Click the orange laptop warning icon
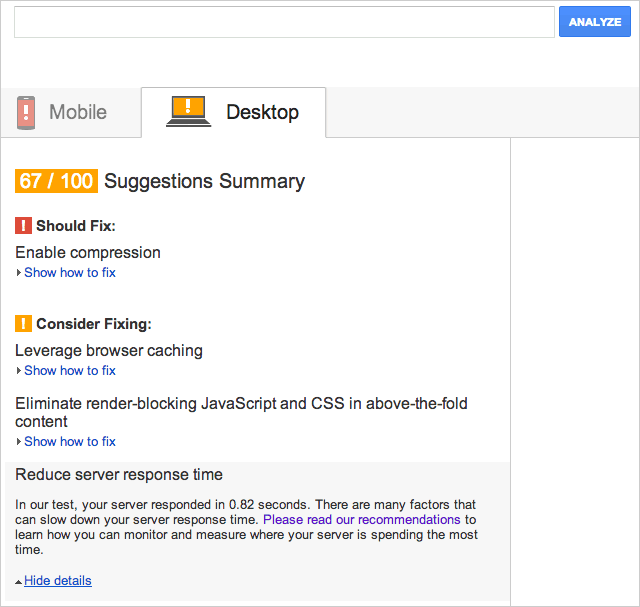 (188, 111)
